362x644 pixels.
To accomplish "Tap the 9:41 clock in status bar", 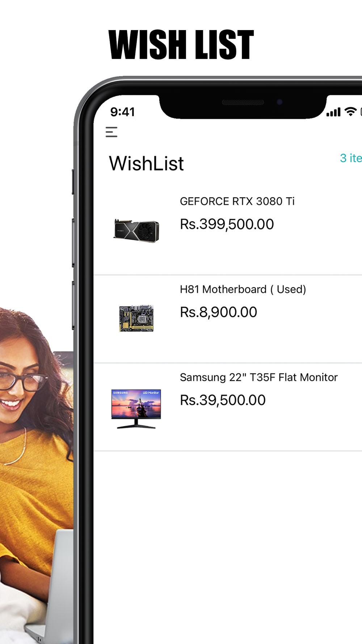I will pos(122,112).
